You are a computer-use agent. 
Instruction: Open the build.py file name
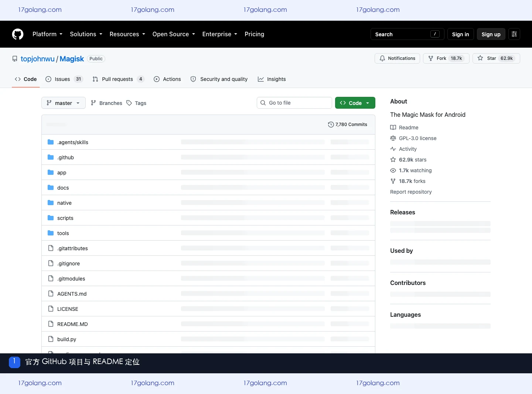[66, 339]
